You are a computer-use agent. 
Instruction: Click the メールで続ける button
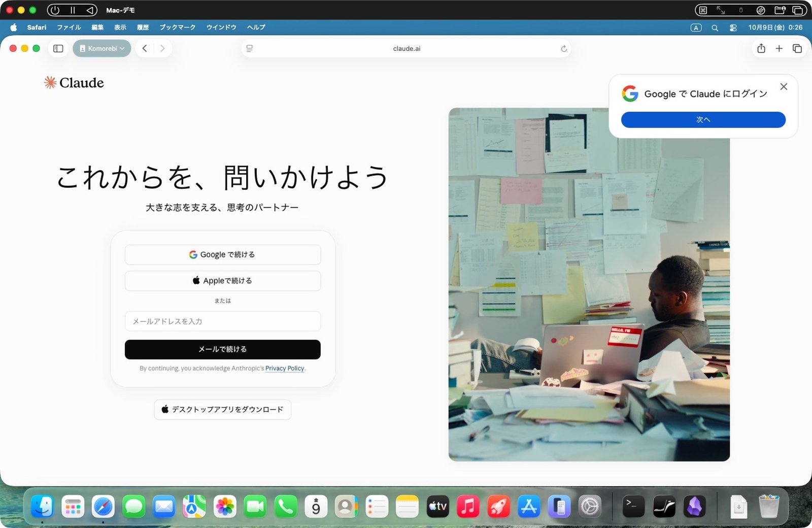tap(223, 349)
